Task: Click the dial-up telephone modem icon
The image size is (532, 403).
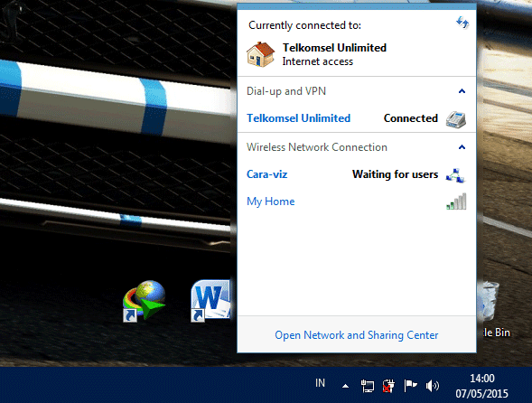Action: coord(456,119)
